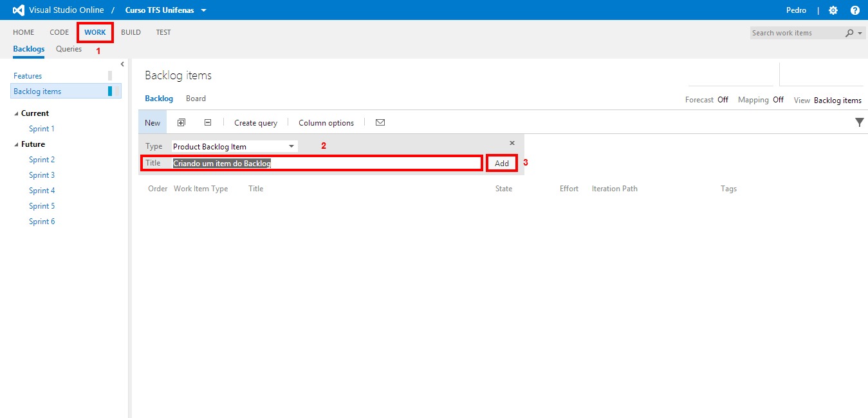Open Sprint 6 iteration
The height and width of the screenshot is (418, 868).
coord(42,222)
